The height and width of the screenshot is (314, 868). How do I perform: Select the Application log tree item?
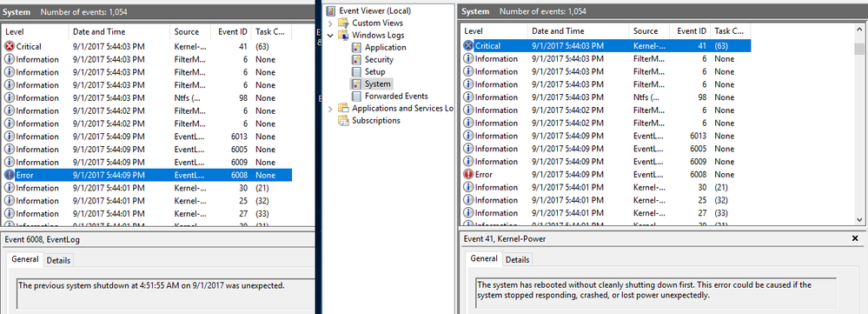click(385, 47)
